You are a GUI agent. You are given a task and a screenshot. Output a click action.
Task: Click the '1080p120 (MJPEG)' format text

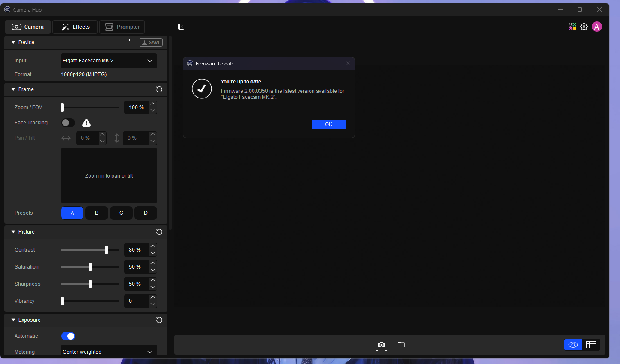click(x=84, y=74)
